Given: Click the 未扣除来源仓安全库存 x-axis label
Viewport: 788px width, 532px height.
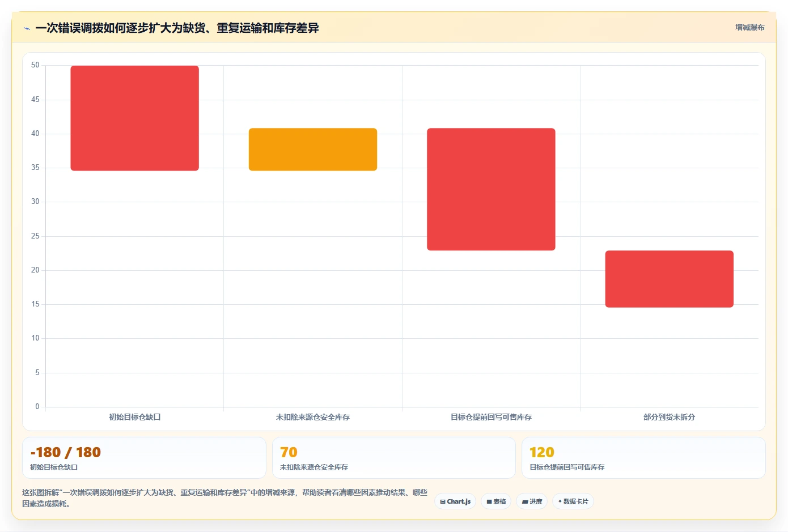Looking at the screenshot, I should tap(313, 417).
